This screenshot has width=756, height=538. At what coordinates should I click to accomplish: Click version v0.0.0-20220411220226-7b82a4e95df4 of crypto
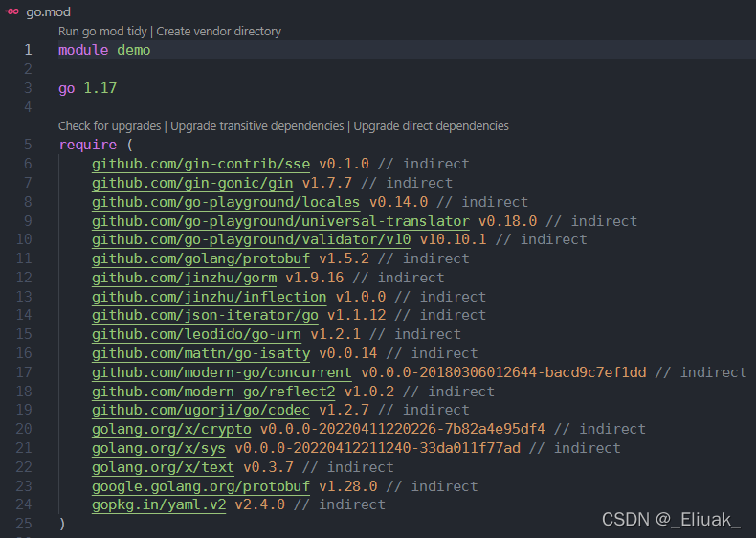point(403,429)
